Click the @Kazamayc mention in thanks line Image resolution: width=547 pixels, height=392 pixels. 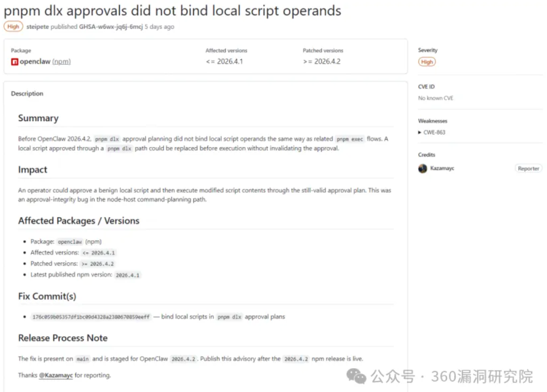(56, 375)
